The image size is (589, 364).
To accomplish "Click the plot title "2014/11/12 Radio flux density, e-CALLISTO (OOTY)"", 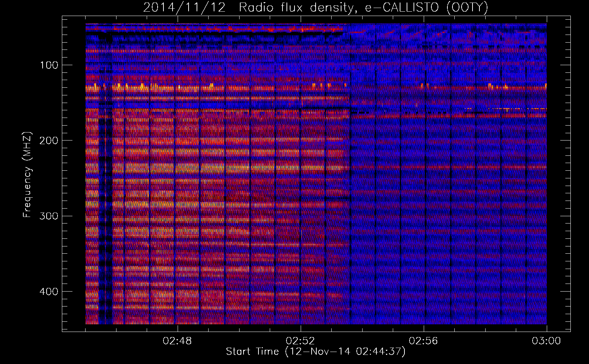I will pyautogui.click(x=316, y=7).
